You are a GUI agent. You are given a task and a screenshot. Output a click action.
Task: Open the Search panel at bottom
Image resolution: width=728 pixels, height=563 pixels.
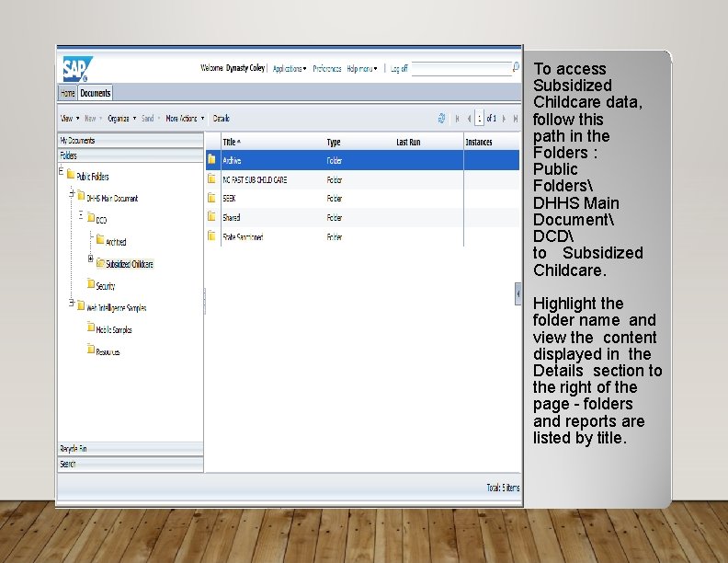[x=131, y=464]
